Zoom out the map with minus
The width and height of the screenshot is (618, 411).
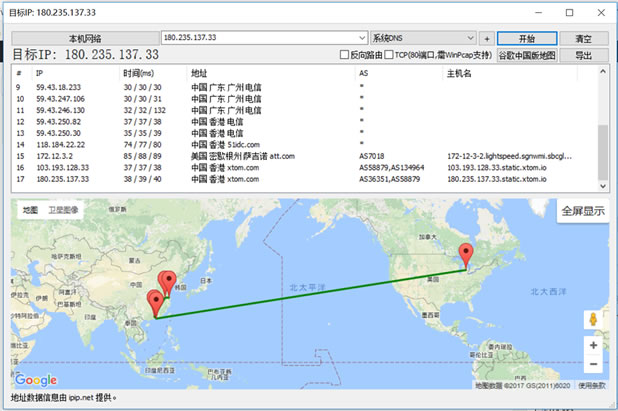pos(593,365)
